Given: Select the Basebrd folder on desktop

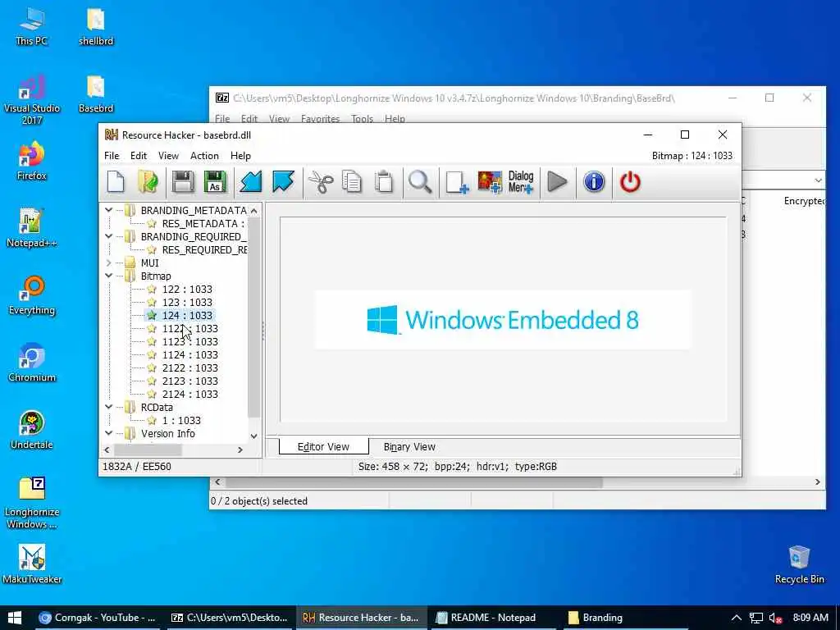Looking at the screenshot, I should [x=96, y=94].
